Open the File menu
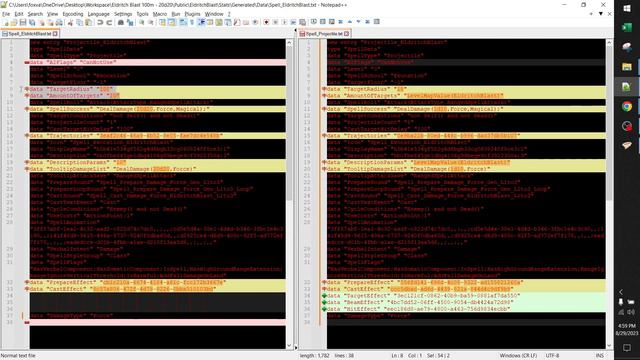The width and height of the screenshot is (640, 360). [6, 14]
